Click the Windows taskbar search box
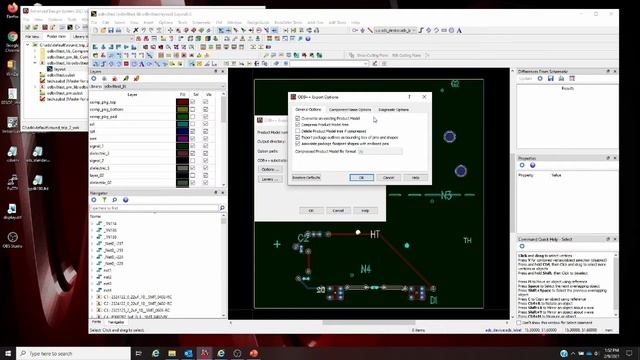This screenshot has height=360, width=640. pos(73,353)
